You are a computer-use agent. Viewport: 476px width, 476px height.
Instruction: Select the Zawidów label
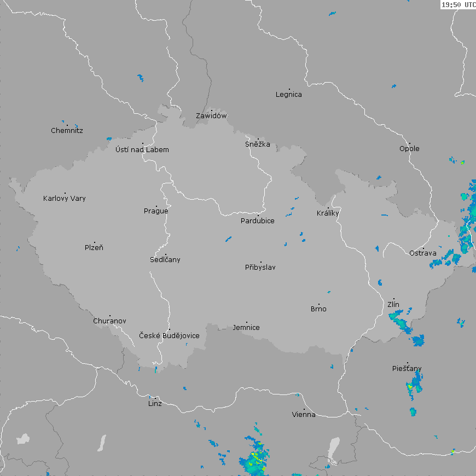(x=211, y=116)
